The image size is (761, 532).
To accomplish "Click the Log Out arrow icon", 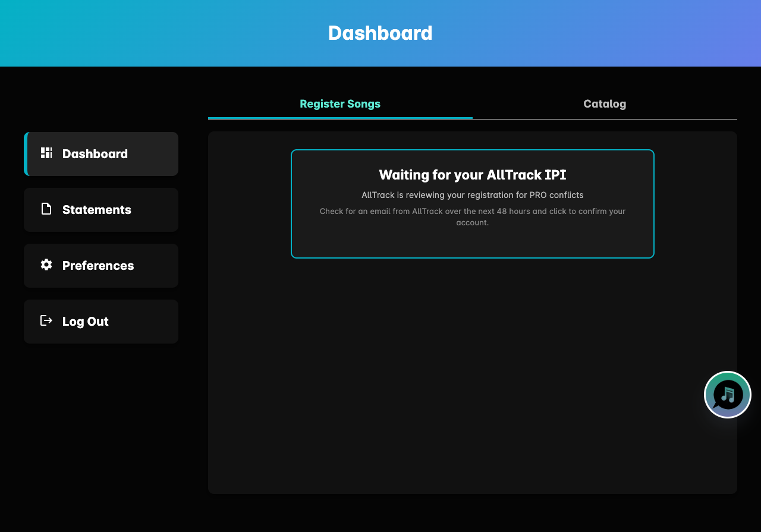I will (x=46, y=320).
